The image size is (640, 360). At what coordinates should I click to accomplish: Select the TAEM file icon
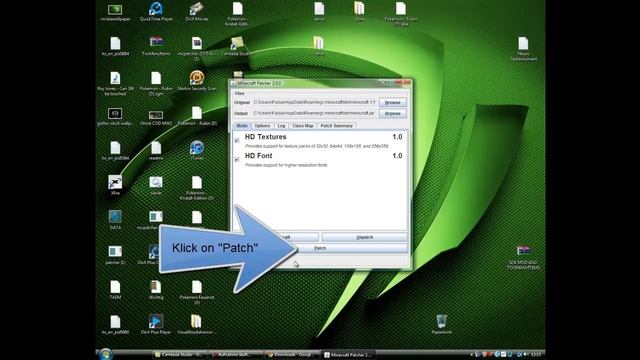pos(115,290)
